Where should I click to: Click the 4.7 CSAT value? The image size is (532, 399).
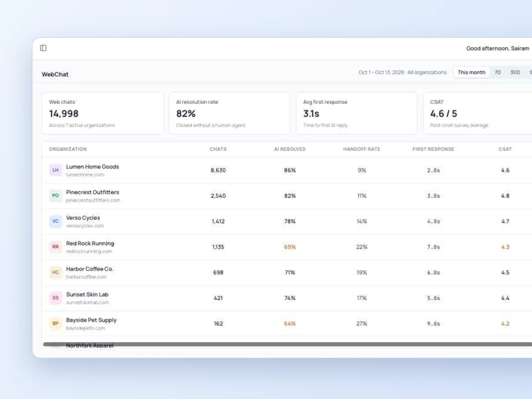(x=505, y=221)
